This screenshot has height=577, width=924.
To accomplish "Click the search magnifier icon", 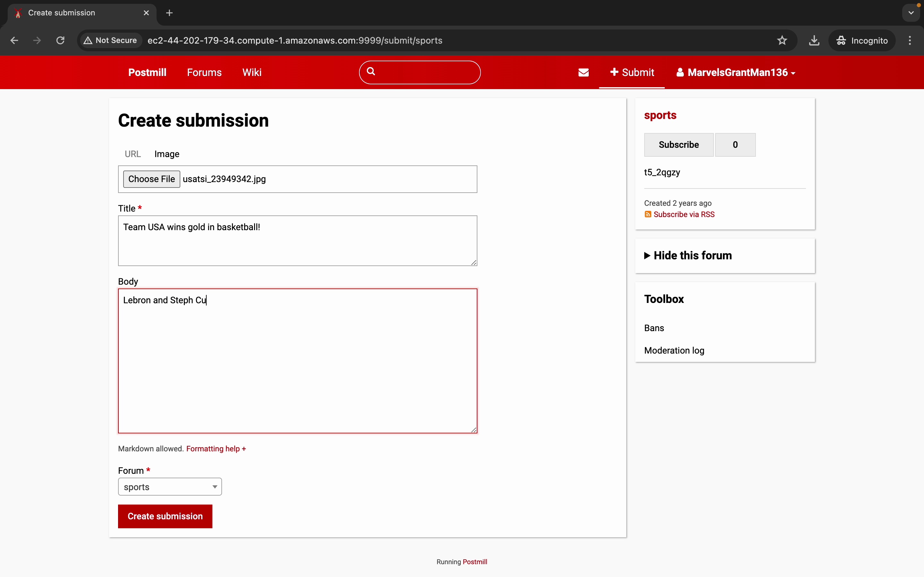I will pyautogui.click(x=371, y=71).
